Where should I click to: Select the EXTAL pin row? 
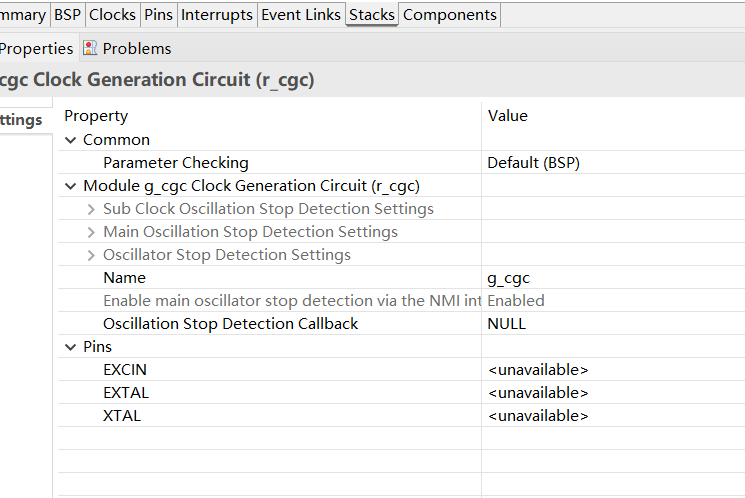[126, 393]
